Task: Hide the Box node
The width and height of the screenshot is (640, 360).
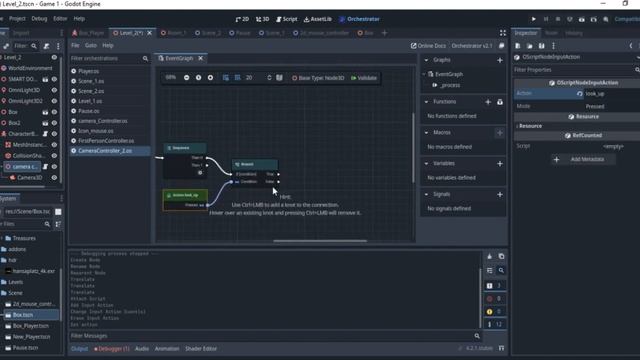Action: (x=54, y=112)
